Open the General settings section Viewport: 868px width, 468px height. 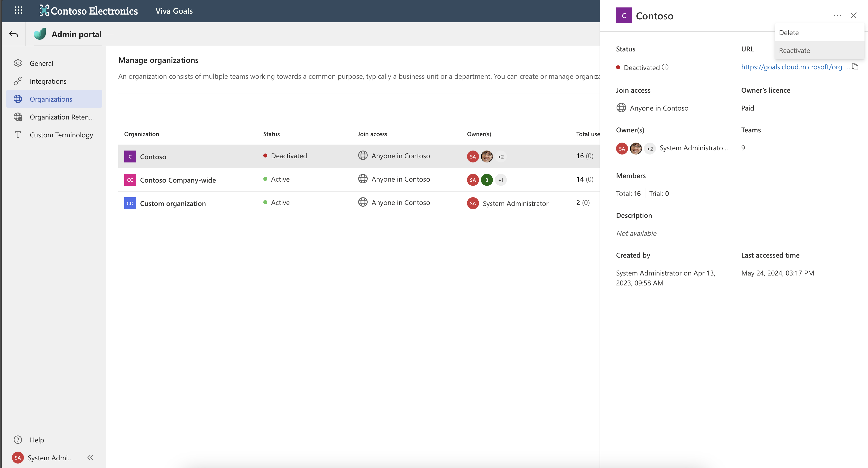coord(41,63)
